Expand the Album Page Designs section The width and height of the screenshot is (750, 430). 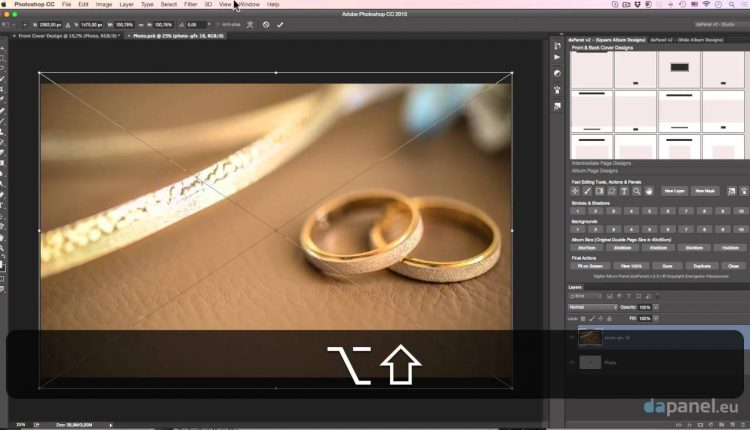595,171
